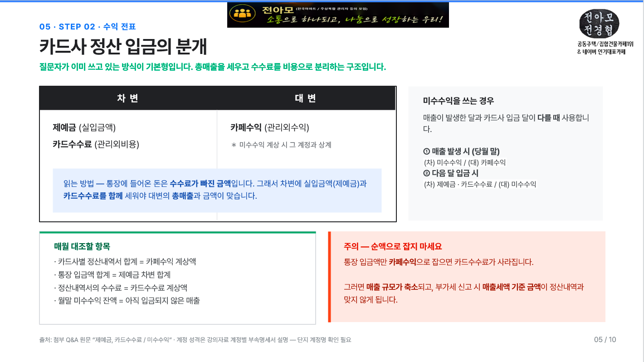Image resolution: width=644 pixels, height=362 pixels.
Task: Click the 미수수익을 쓰는 경우 heading
Action: coord(458,101)
